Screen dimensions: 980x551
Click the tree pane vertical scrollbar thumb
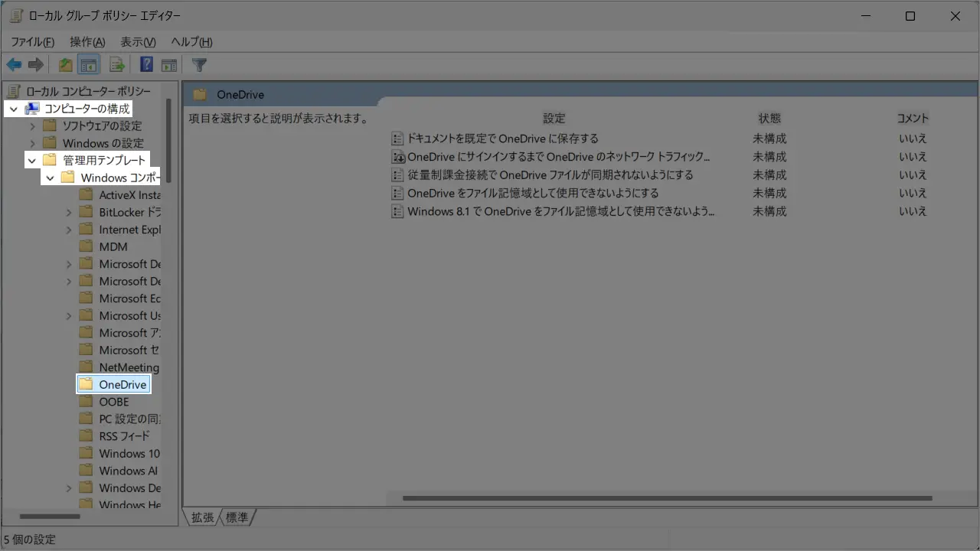point(168,141)
